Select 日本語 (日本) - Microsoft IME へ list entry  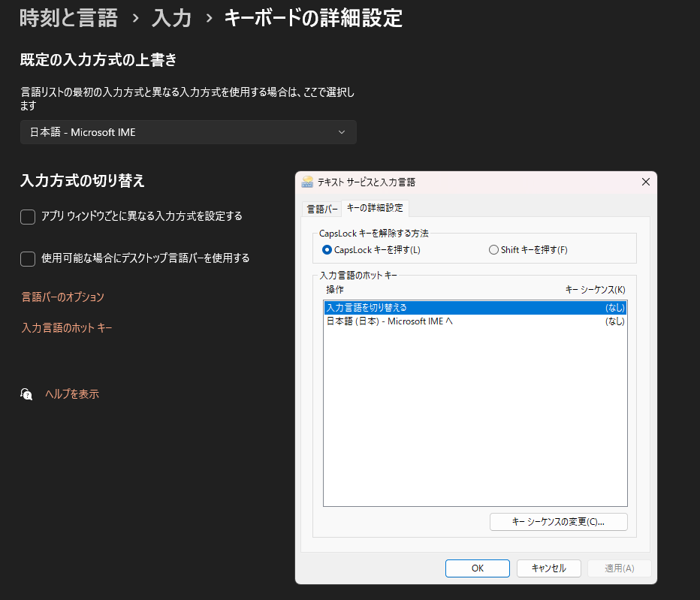(x=475, y=321)
